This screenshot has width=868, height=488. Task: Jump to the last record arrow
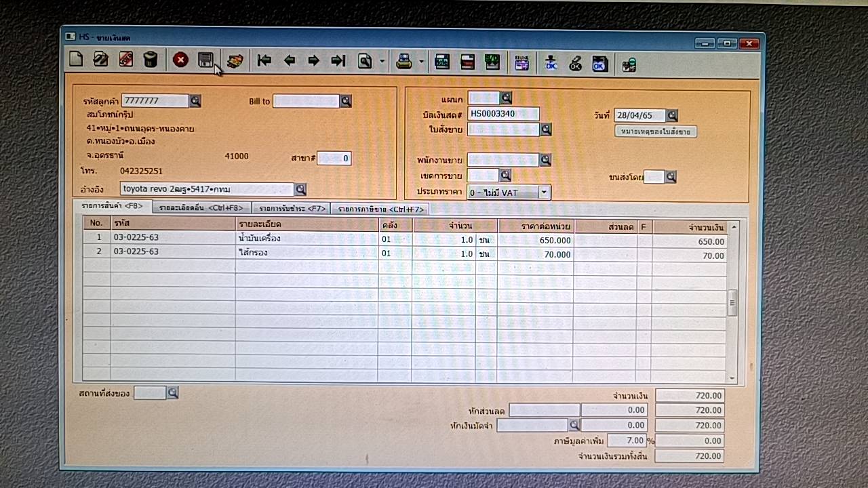[338, 61]
